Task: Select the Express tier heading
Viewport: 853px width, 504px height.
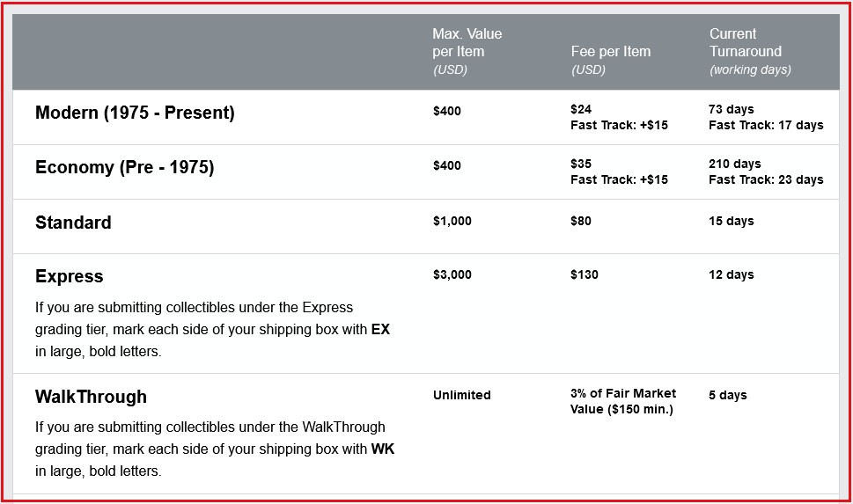Action: (69, 276)
